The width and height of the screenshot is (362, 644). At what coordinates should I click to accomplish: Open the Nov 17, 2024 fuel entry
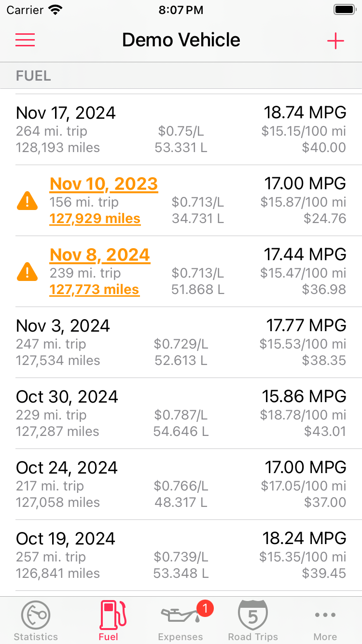181,129
